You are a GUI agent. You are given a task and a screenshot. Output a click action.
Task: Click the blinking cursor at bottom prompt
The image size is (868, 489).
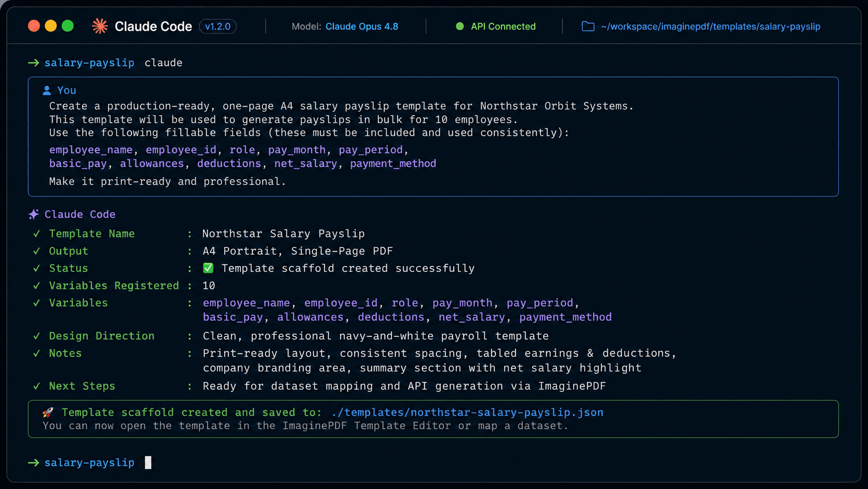pos(148,462)
